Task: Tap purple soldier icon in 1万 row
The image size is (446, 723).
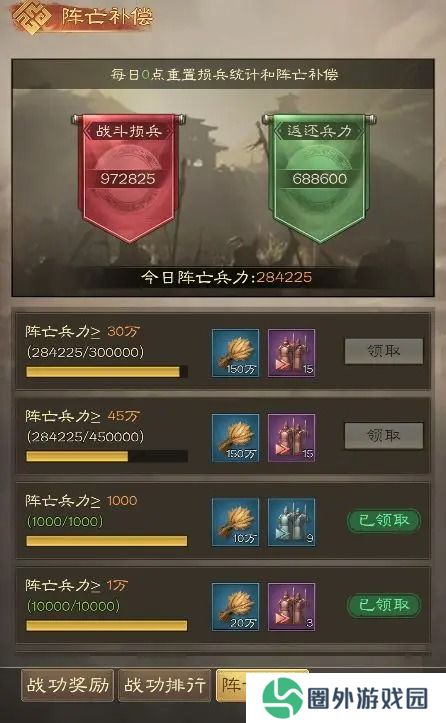Action: (x=291, y=606)
